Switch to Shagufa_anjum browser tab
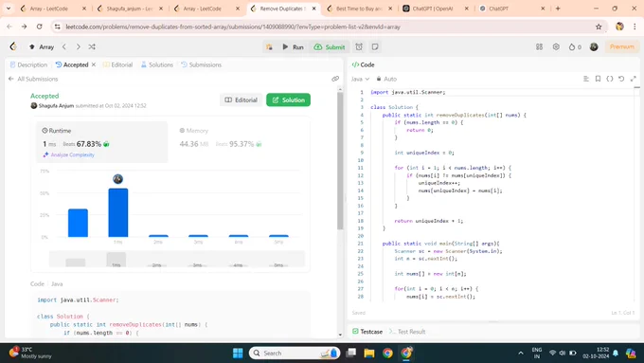 click(130, 9)
